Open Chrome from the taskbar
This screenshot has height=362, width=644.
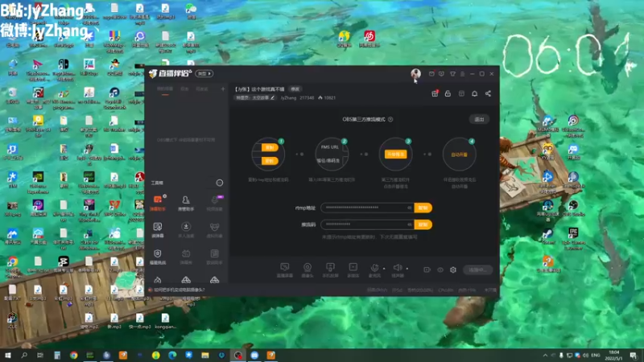tap(73, 355)
